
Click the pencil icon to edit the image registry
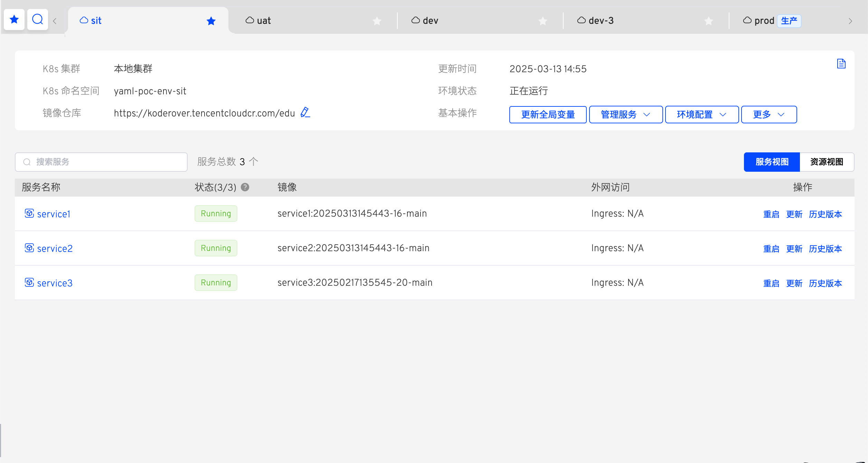[x=305, y=113]
